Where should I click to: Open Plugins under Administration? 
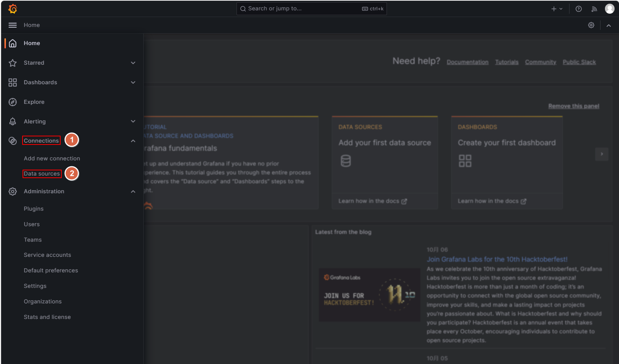[x=34, y=209]
